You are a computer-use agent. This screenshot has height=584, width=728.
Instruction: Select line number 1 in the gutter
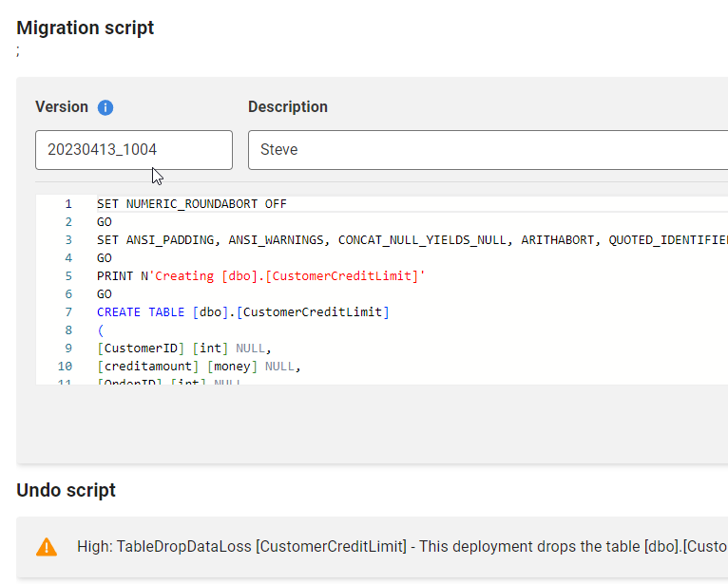(68, 204)
